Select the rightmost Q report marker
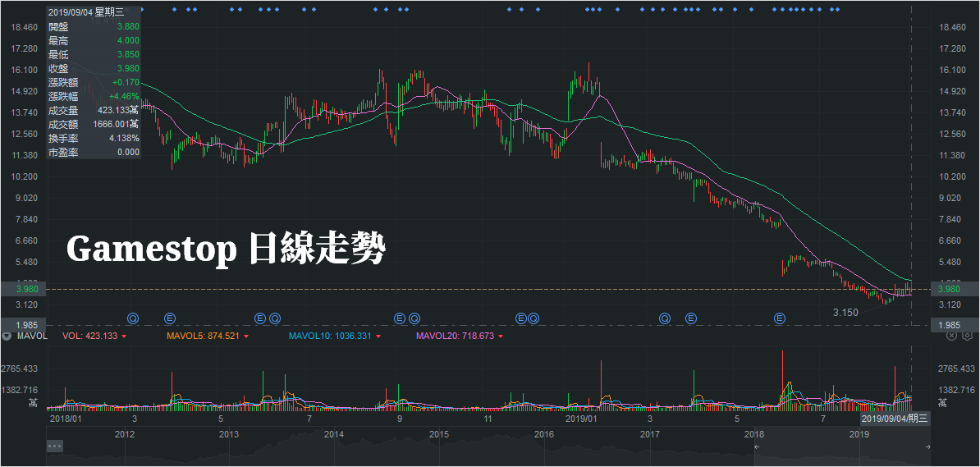The image size is (980, 467). [x=665, y=318]
